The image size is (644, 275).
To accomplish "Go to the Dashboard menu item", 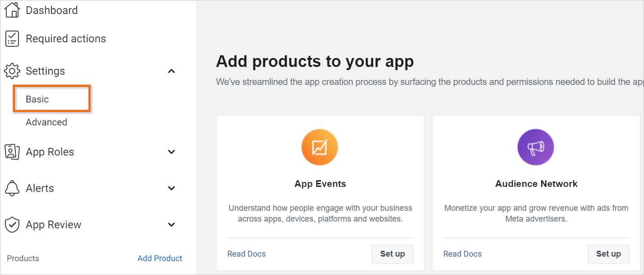I will [x=52, y=9].
